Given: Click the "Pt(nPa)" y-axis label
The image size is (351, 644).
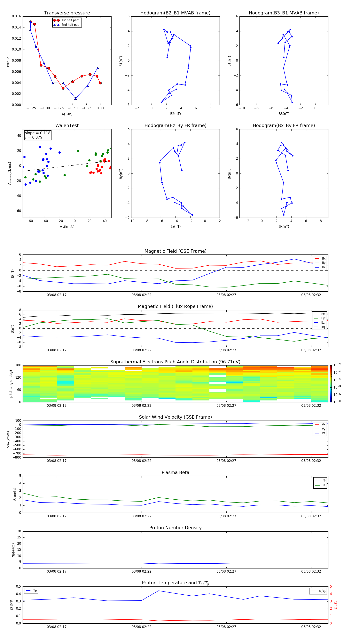Looking at the screenshot, I should [8, 61].
